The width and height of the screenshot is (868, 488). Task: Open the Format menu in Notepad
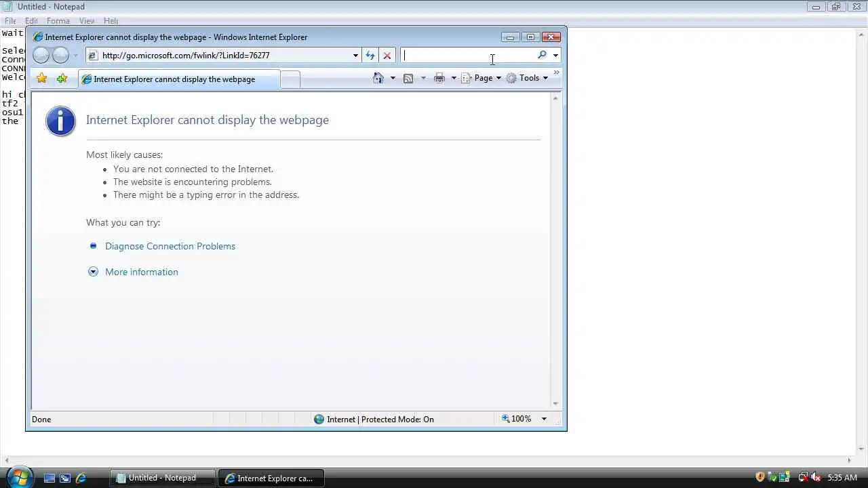point(58,21)
